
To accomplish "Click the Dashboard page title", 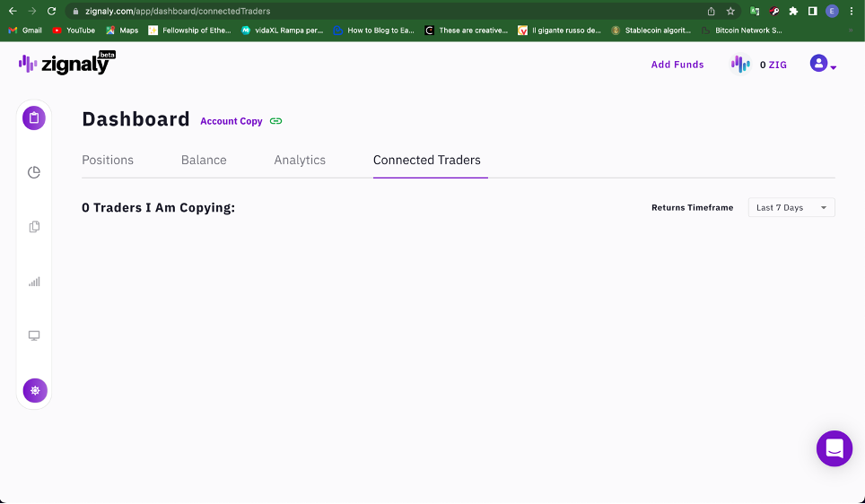I will pyautogui.click(x=135, y=119).
